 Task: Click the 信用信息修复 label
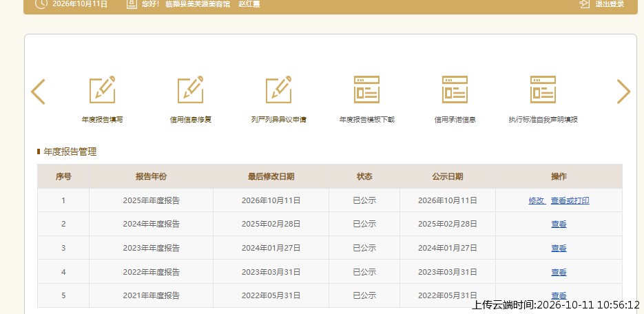(191, 120)
